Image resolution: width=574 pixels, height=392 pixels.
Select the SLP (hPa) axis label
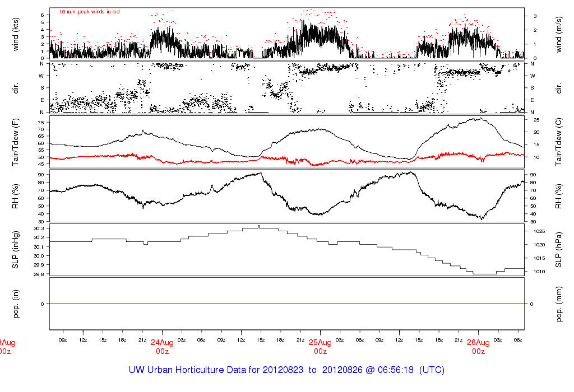tap(559, 250)
